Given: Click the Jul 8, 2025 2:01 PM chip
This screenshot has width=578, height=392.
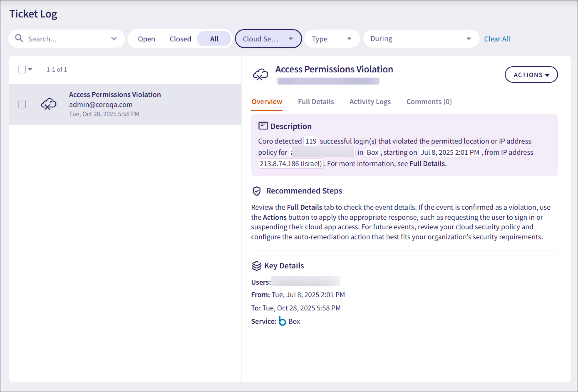Looking at the screenshot, I should [450, 152].
